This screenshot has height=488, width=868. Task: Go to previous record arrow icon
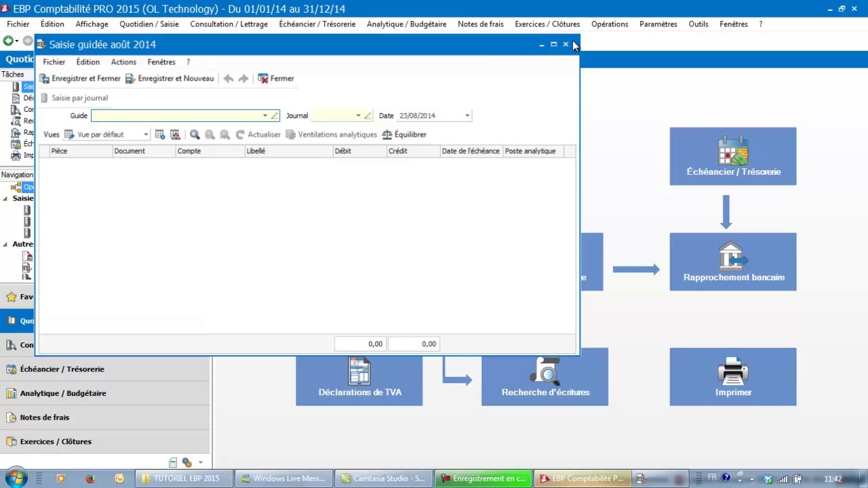click(x=229, y=79)
